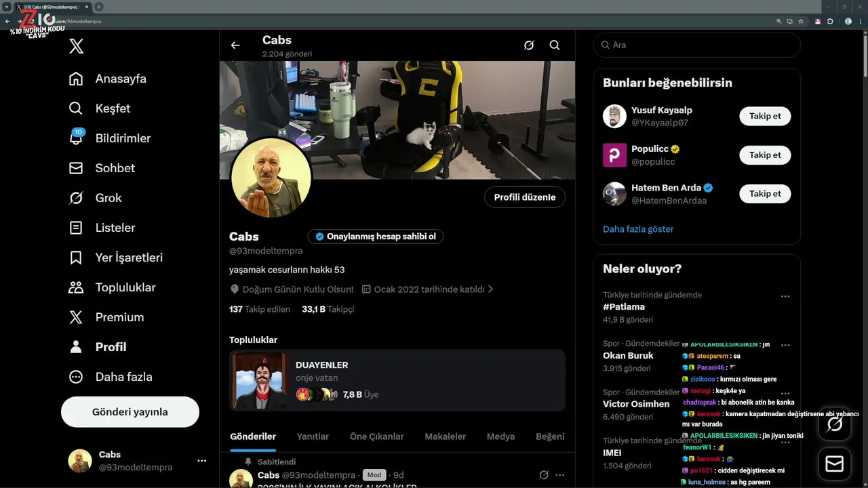Go to Anasayfa home page
The image size is (868, 488).
click(x=108, y=79)
